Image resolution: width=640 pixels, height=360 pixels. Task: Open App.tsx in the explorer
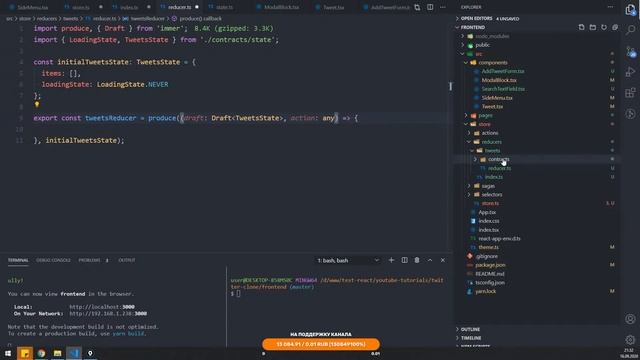(x=487, y=212)
